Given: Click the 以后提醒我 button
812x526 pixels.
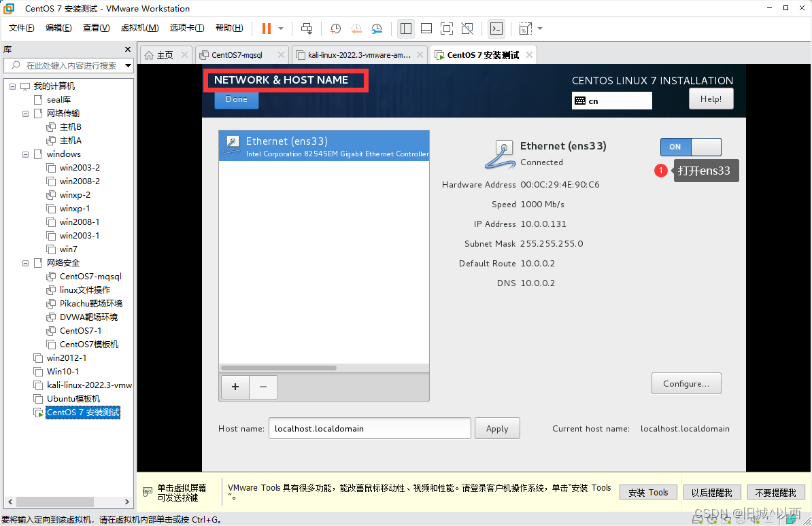Looking at the screenshot, I should coord(712,492).
